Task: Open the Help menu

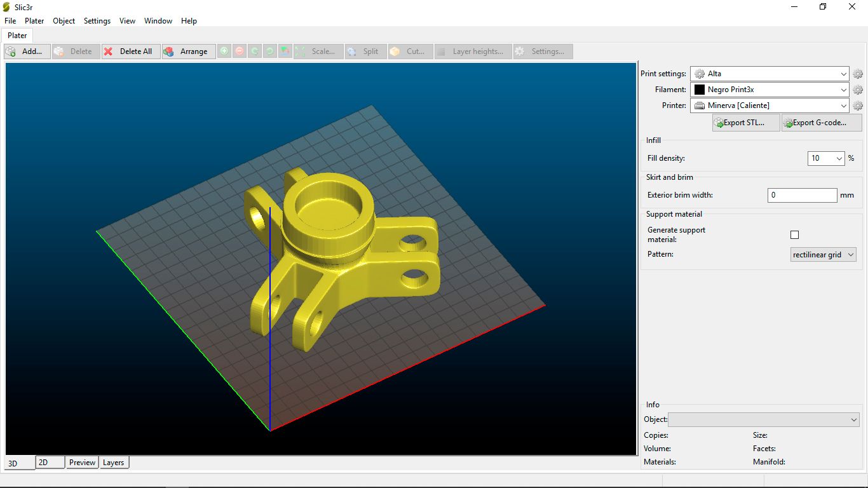Action: point(189,21)
